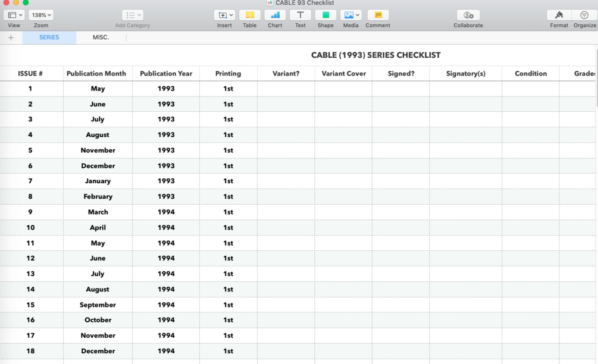Select the 1st printing cell for issue 14

pos(228,289)
